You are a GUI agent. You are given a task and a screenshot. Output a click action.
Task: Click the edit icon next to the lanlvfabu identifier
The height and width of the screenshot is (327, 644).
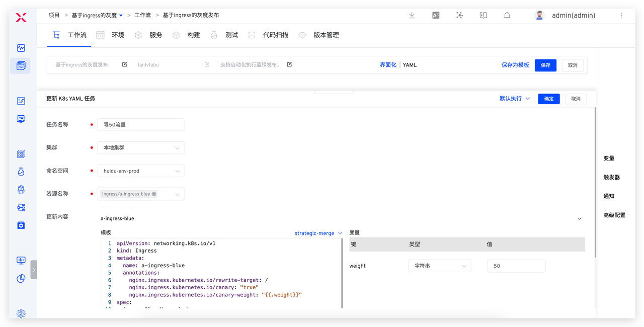click(x=207, y=65)
